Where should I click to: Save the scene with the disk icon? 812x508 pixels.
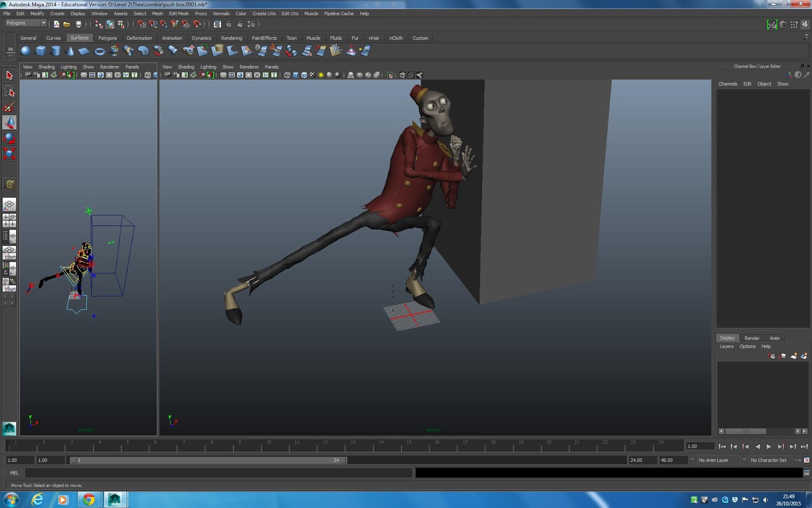[79, 24]
